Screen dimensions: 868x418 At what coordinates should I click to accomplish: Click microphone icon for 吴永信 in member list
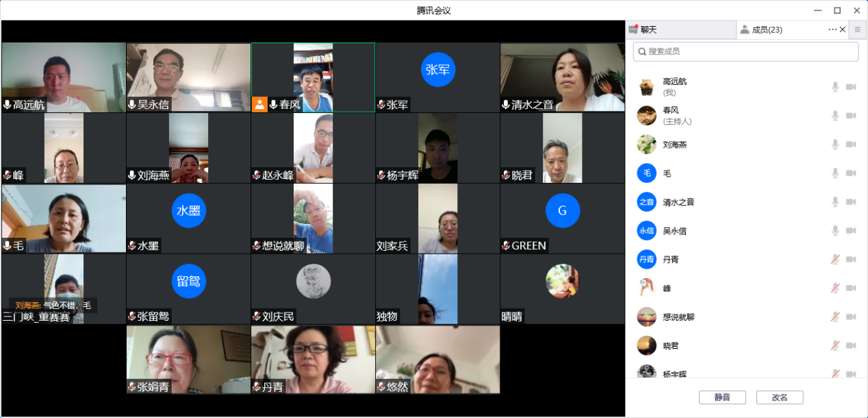(835, 231)
